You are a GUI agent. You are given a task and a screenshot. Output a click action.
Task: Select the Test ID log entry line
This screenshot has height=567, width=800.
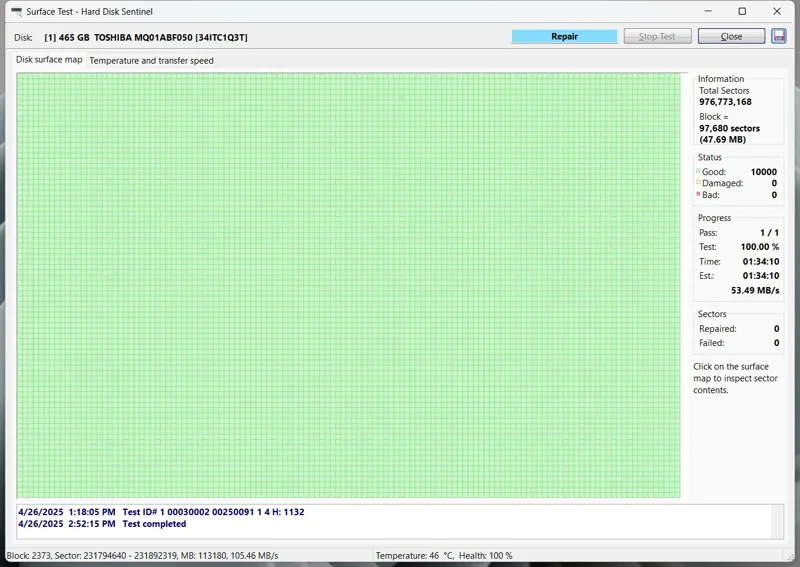pos(161,512)
